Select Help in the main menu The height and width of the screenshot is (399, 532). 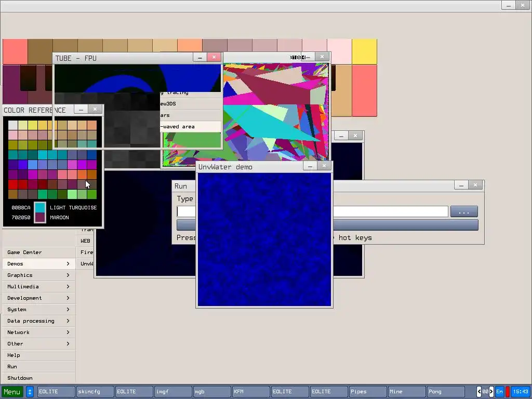(x=38, y=355)
